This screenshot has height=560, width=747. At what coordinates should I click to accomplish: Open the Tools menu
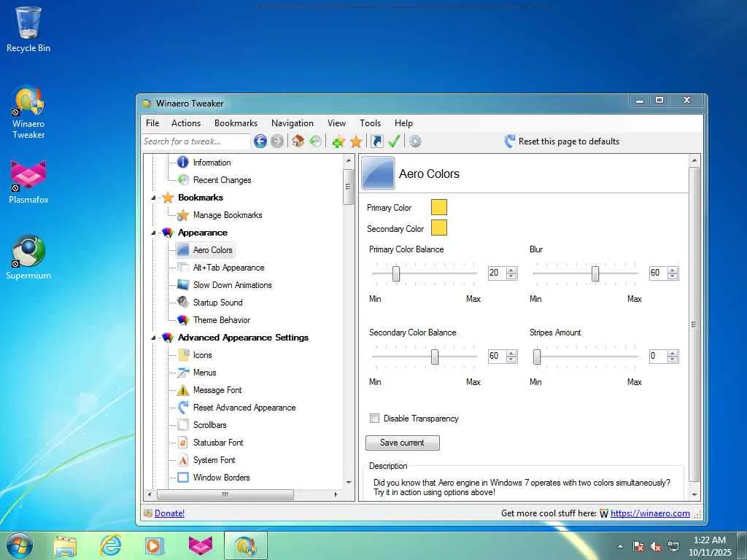(x=370, y=123)
